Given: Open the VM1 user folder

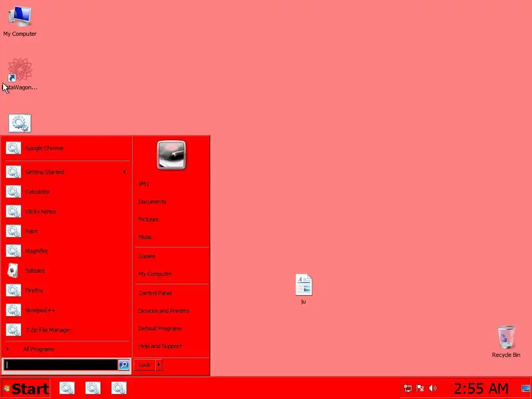Looking at the screenshot, I should click(172, 184).
